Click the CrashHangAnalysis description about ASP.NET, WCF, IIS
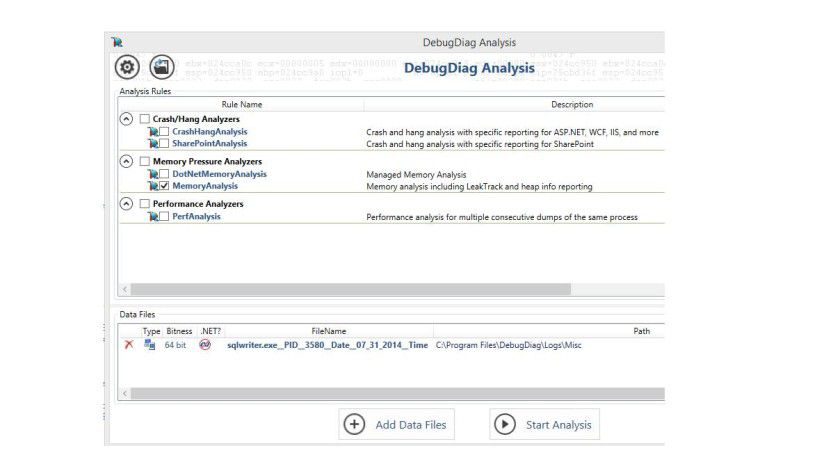This screenshot has height=473, width=840. click(x=513, y=132)
